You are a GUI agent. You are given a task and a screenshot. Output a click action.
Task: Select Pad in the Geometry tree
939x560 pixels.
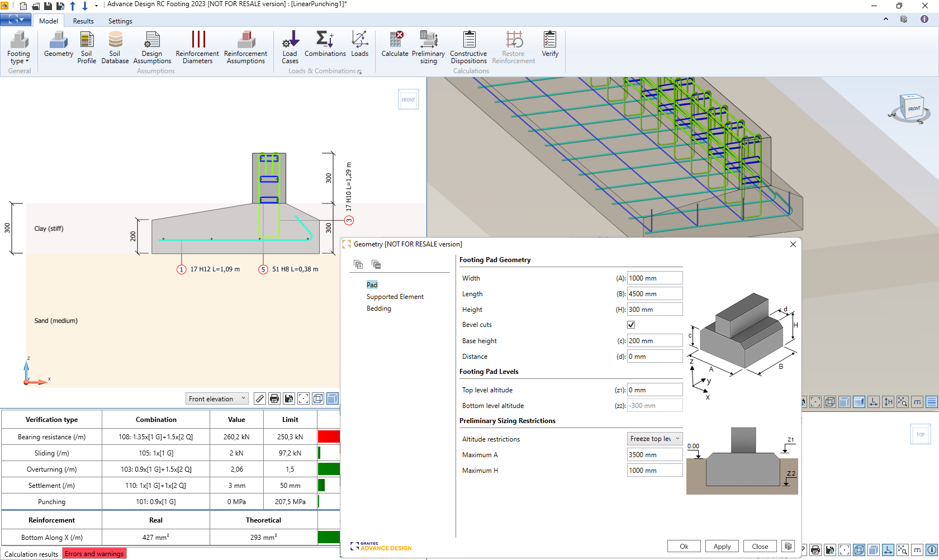click(372, 285)
